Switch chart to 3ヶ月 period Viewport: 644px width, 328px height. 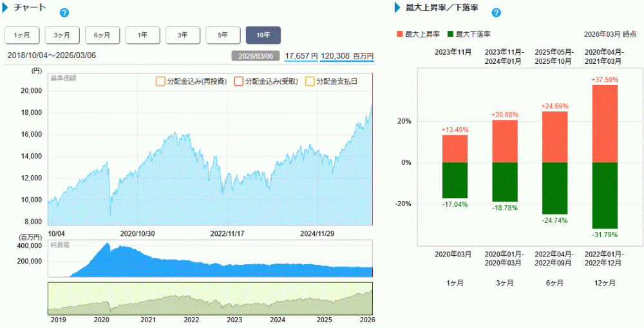click(62, 35)
